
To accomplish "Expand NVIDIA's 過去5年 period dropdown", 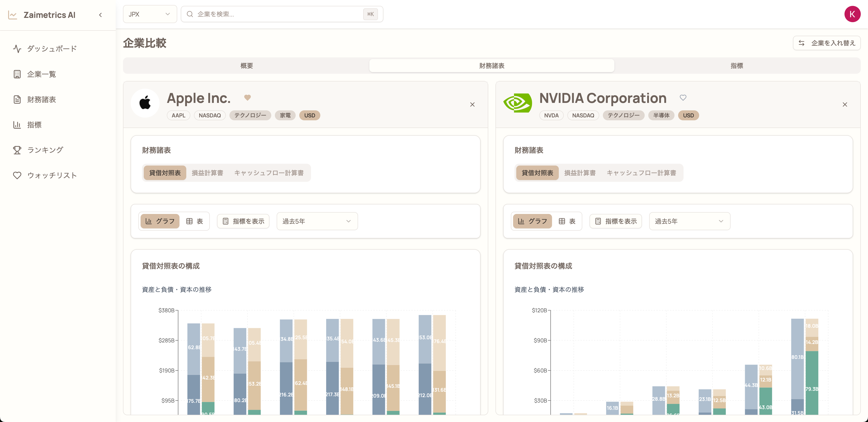I will (x=689, y=221).
